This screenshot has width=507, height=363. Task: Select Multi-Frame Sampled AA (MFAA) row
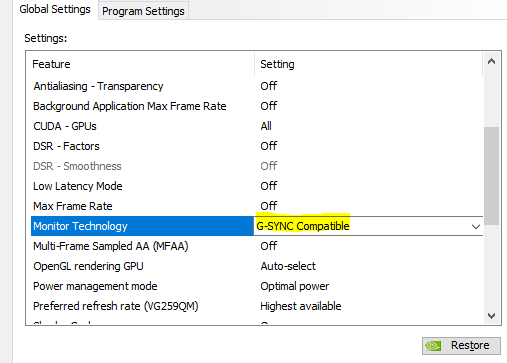pyautogui.click(x=257, y=246)
